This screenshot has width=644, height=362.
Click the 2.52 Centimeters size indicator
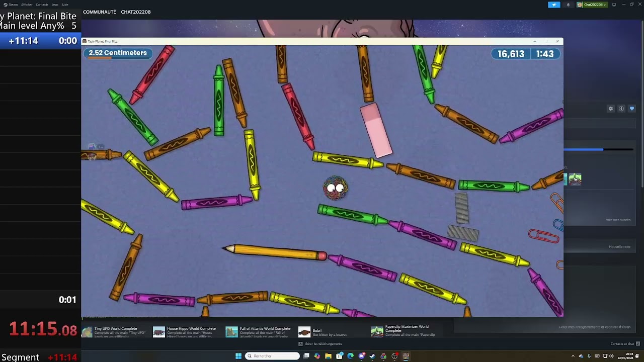118,53
